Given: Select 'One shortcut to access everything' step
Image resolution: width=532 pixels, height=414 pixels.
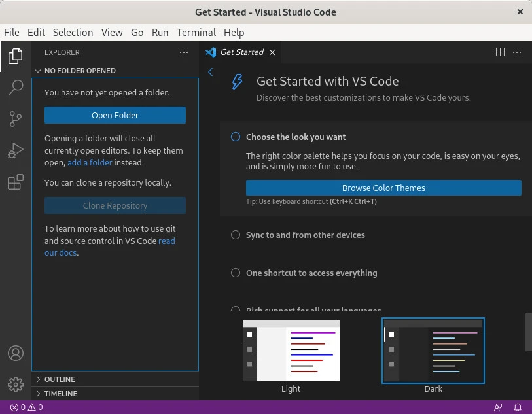Looking at the screenshot, I should [311, 273].
